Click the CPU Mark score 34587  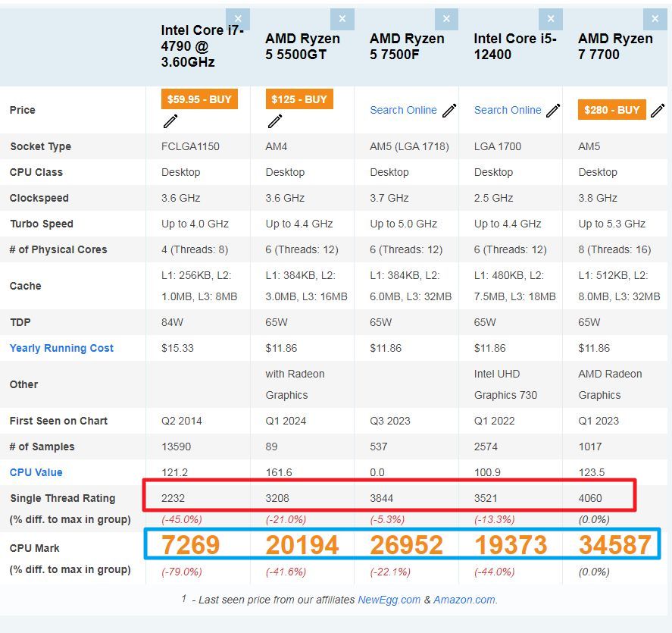[615, 544]
